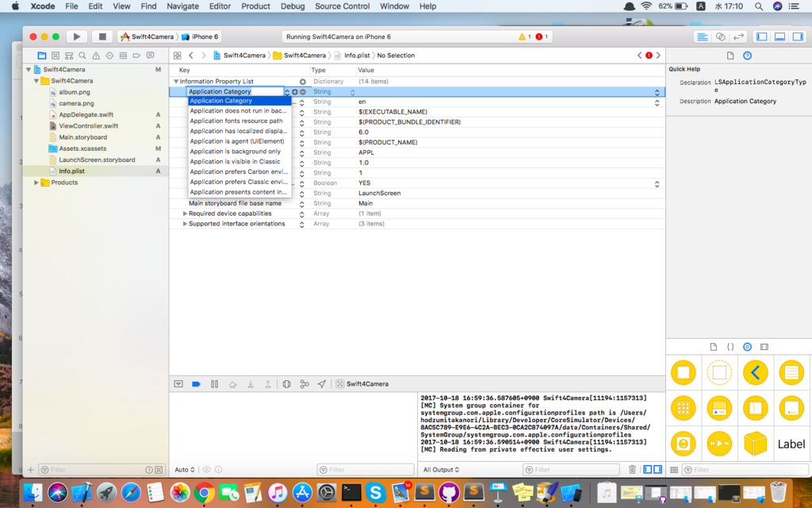Collapse the Swift4Camera project root
The width and height of the screenshot is (812, 508).
[29, 70]
